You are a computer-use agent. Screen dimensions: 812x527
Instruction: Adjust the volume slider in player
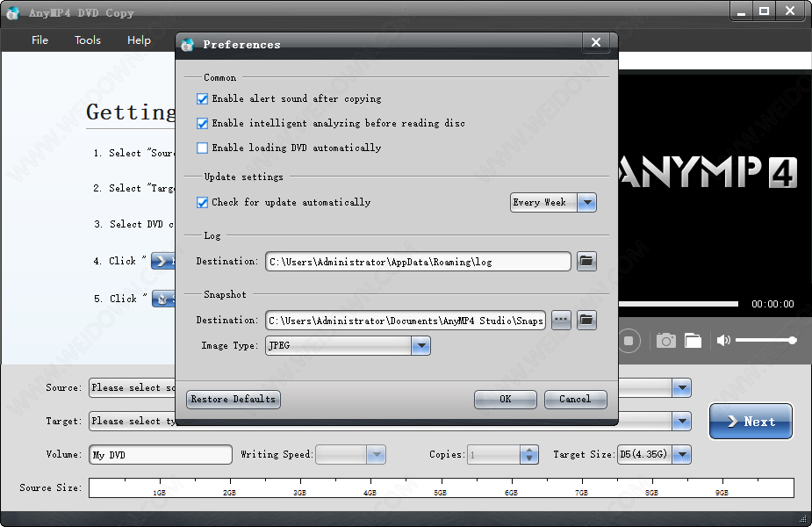point(765,341)
